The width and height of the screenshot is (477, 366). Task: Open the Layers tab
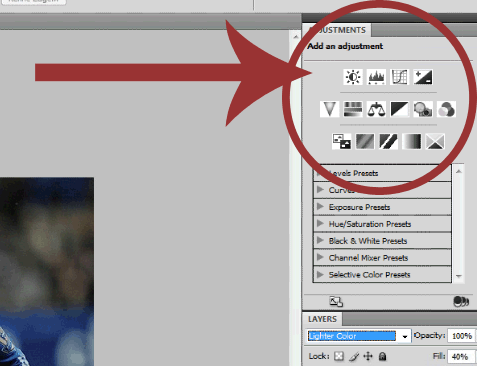coord(322,319)
